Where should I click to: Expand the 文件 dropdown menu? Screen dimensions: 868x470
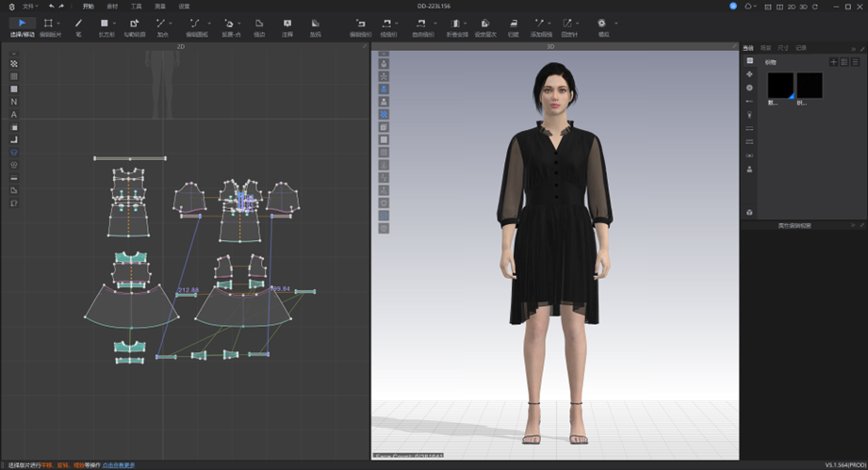30,6
